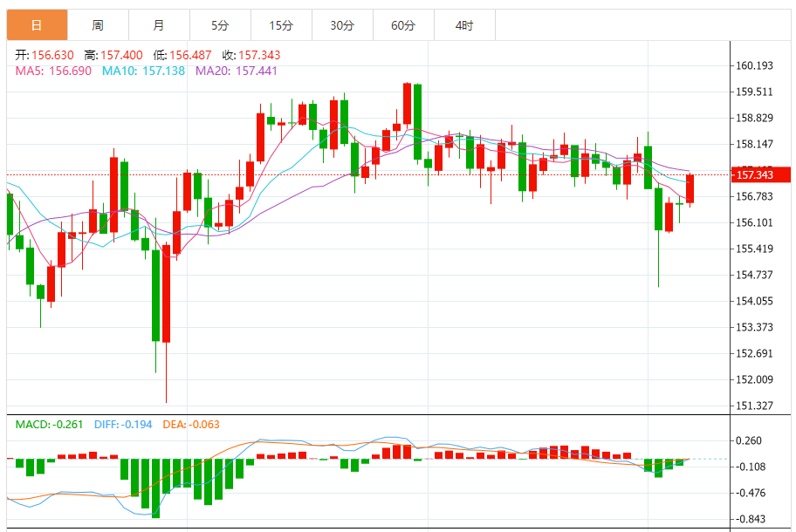796x532 pixels.
Task: Switch to the 周 weekly tab
Action: [x=98, y=24]
